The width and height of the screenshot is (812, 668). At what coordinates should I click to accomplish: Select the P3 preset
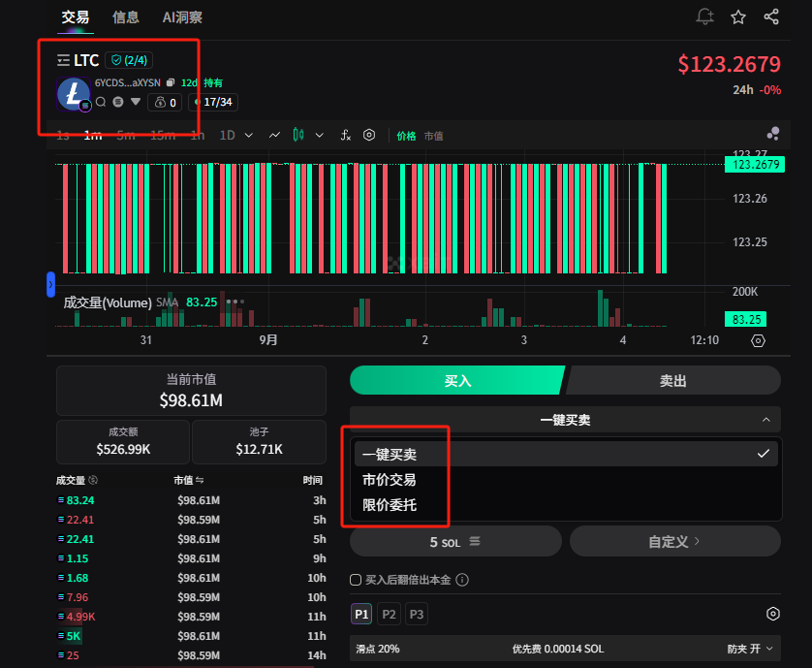417,614
